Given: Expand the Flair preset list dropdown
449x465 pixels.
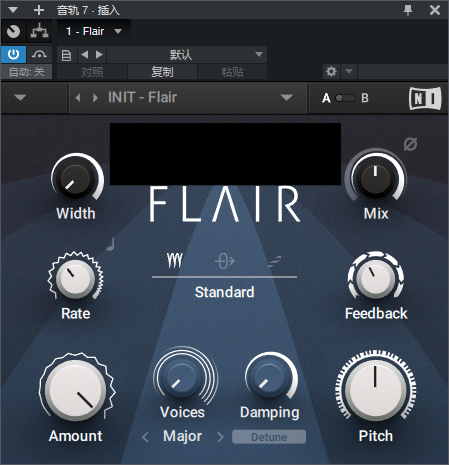Looking at the screenshot, I should 286,98.
